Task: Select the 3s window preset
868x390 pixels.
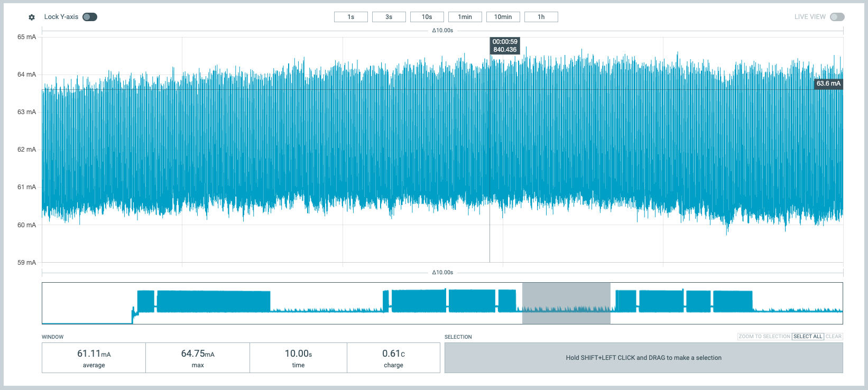Action: click(389, 17)
